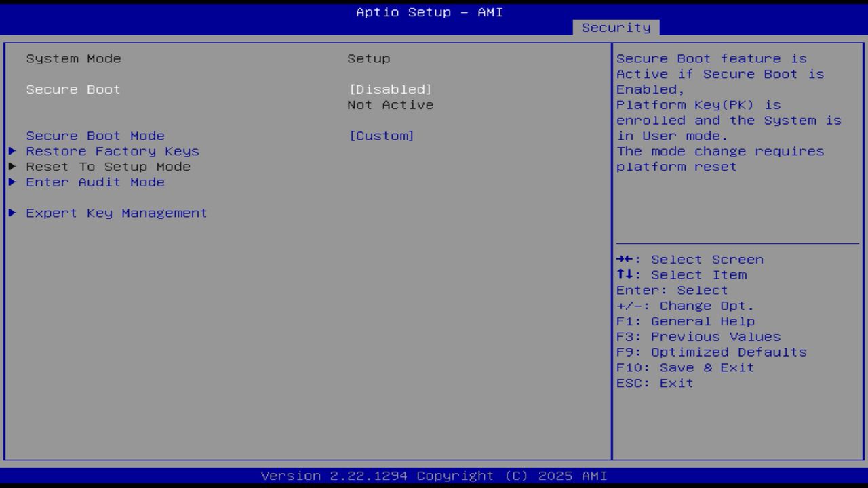868x488 pixels.
Task: Click the Secure Boot help description panel
Action: click(728, 112)
